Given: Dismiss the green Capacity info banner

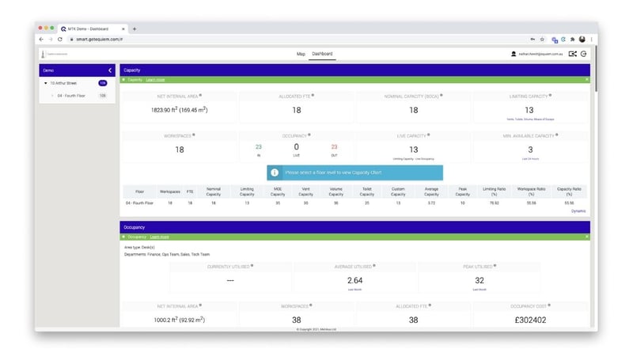Looking at the screenshot, I should 586,80.
